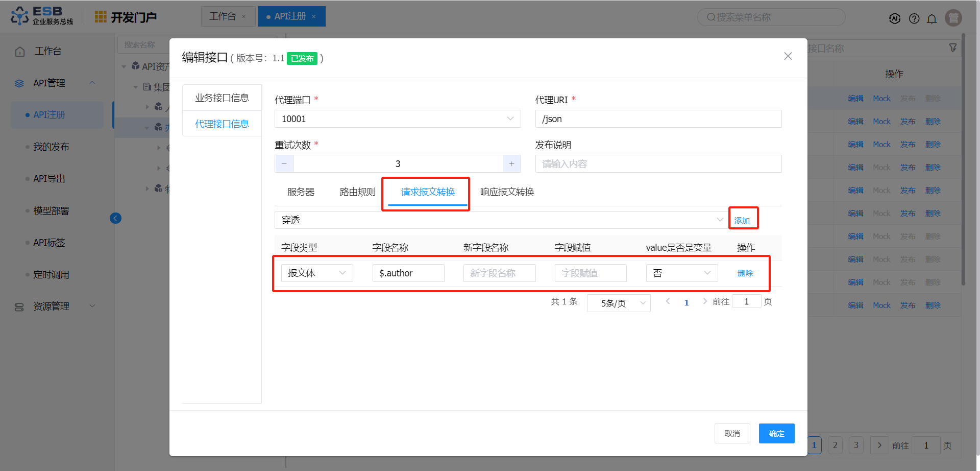The width and height of the screenshot is (980, 471).
Task: Click the 发布说明 input field
Action: click(658, 164)
